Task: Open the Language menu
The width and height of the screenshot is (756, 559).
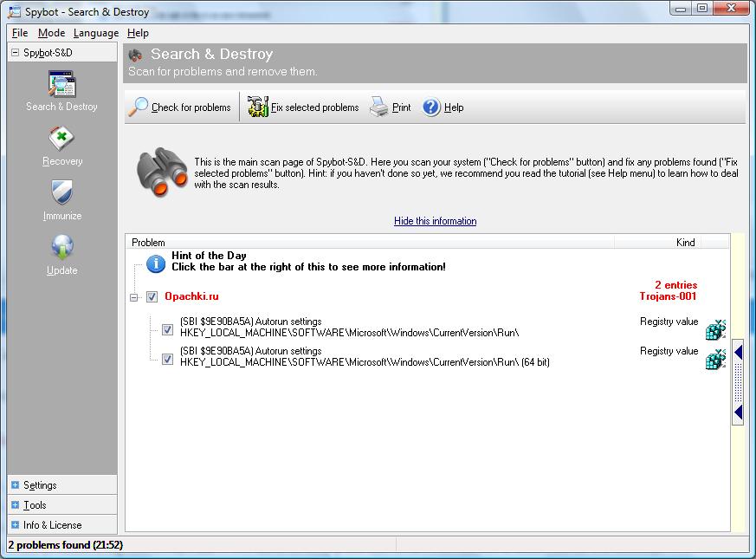Action: 96,33
